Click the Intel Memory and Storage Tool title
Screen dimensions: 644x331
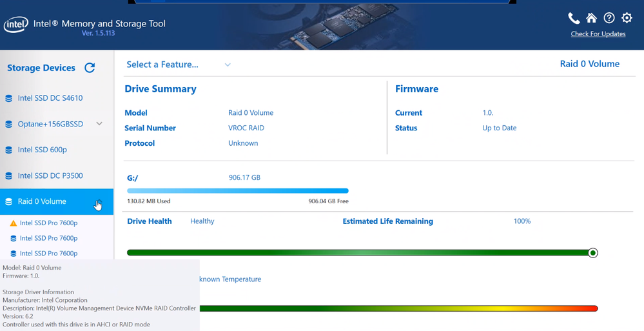pyautogui.click(x=99, y=23)
